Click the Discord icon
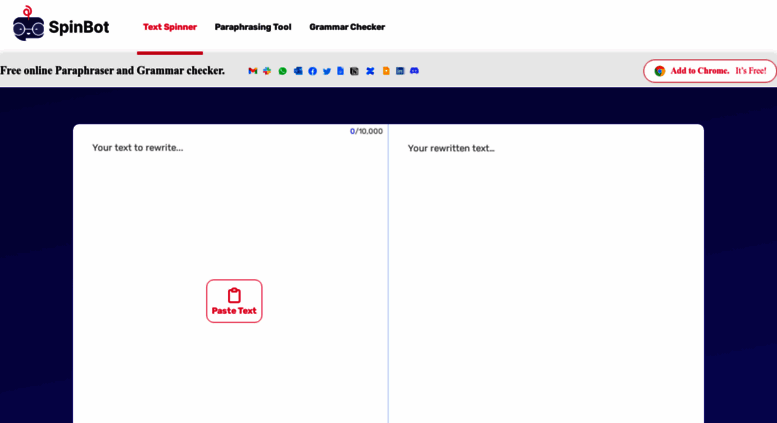The image size is (777, 423). click(x=414, y=71)
